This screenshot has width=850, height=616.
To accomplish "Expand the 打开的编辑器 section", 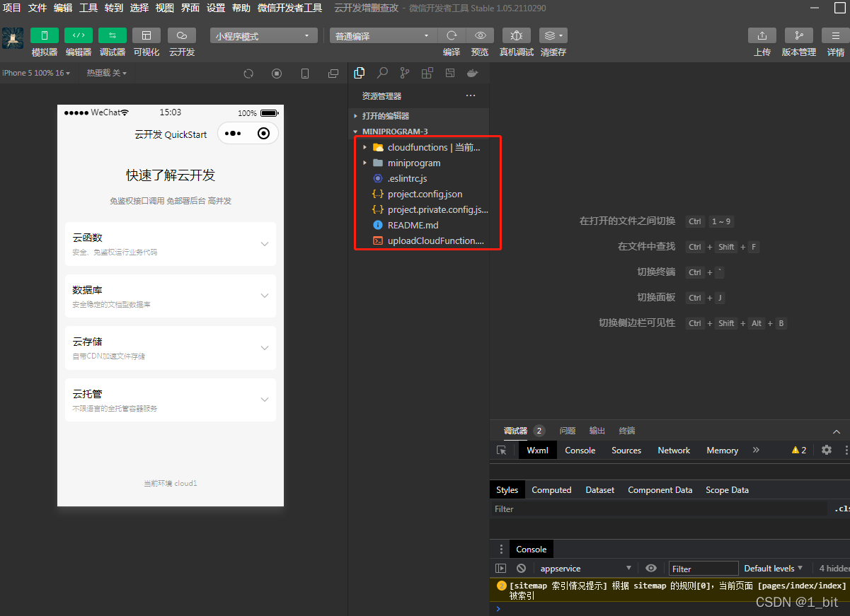I will (418, 115).
